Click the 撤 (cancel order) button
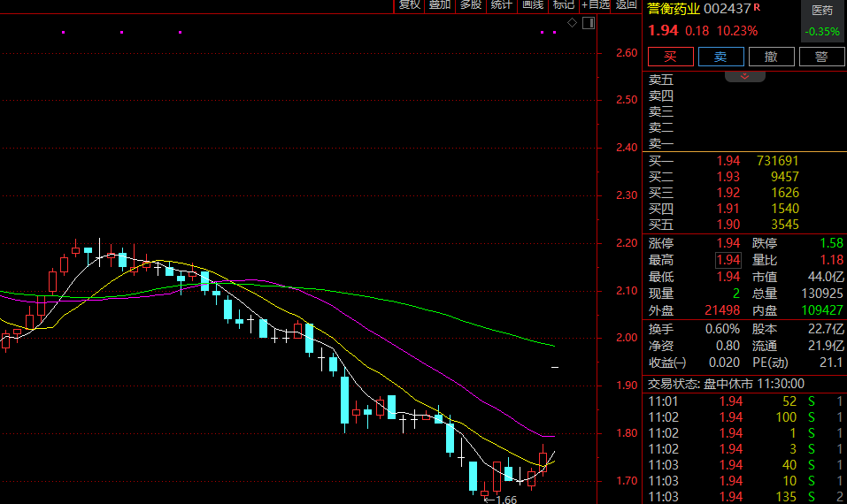Image resolution: width=847 pixels, height=504 pixels. point(771,57)
